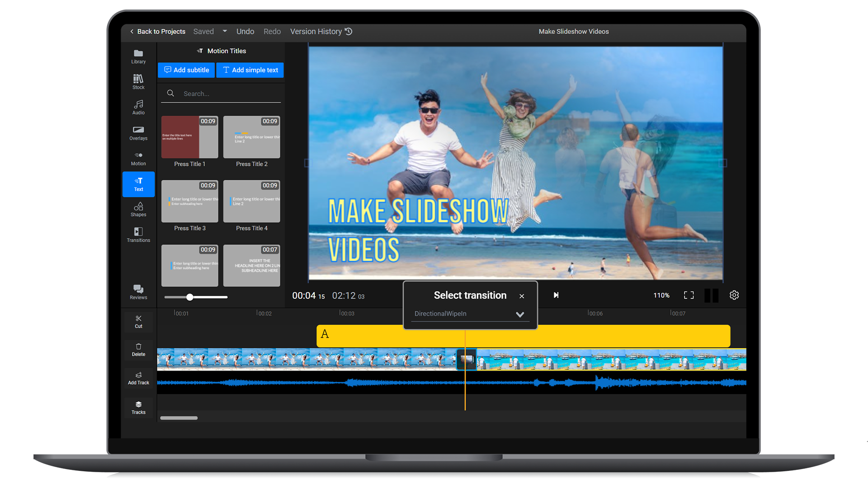Screen dimensions: 868x488
Task: Select the first video clip of jumping people
Action: click(307, 360)
